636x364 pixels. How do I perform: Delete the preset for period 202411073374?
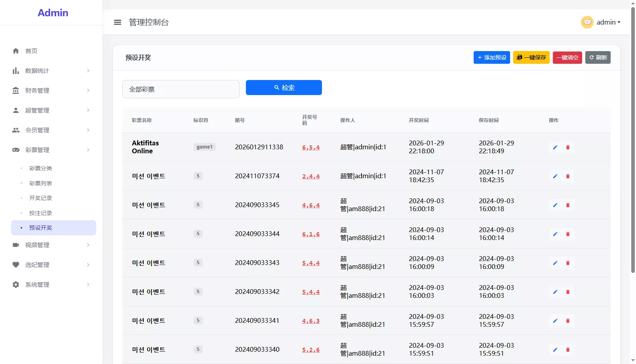point(567,176)
